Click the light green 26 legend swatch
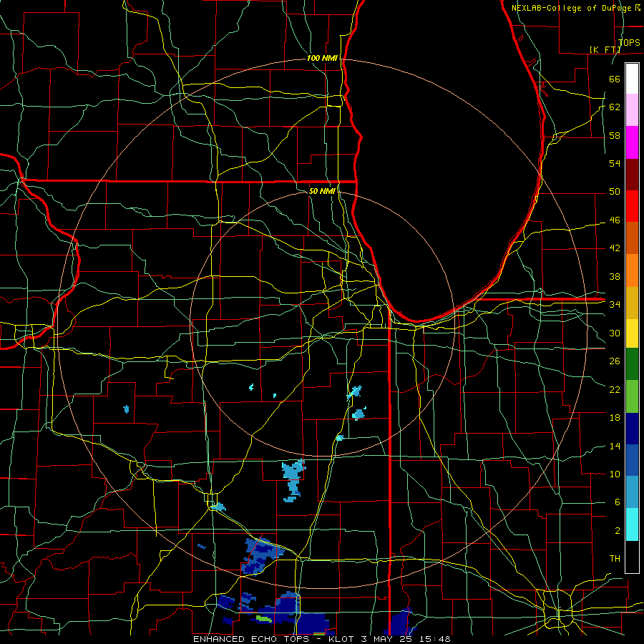644x644 pixels. click(632, 396)
